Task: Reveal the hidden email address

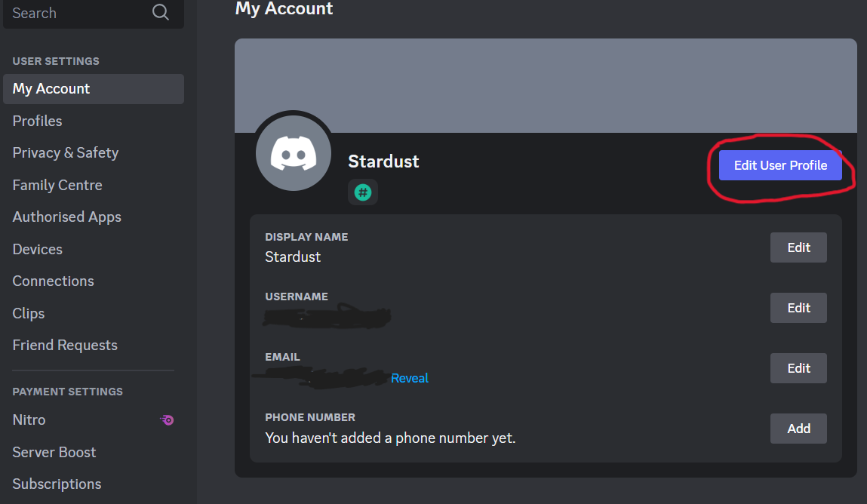Action: [409, 378]
